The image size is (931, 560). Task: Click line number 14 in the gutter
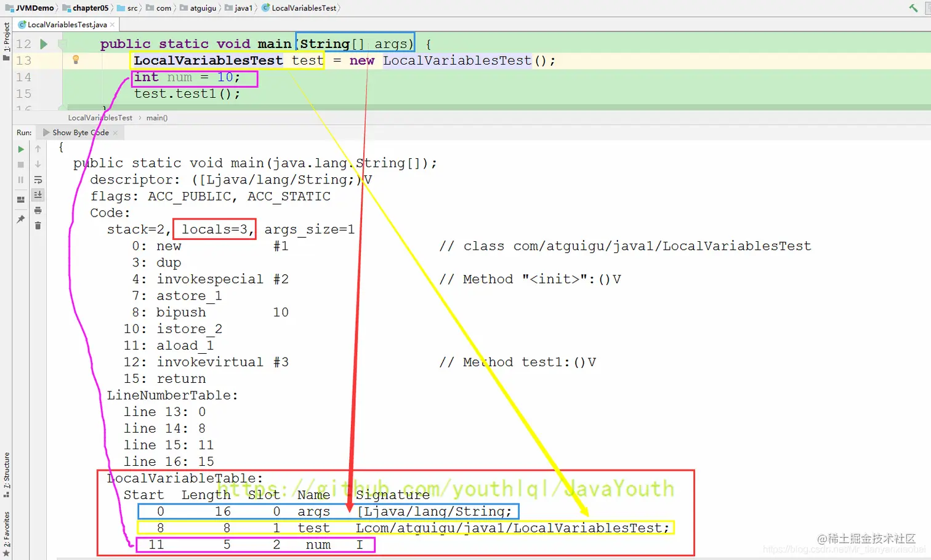point(23,77)
